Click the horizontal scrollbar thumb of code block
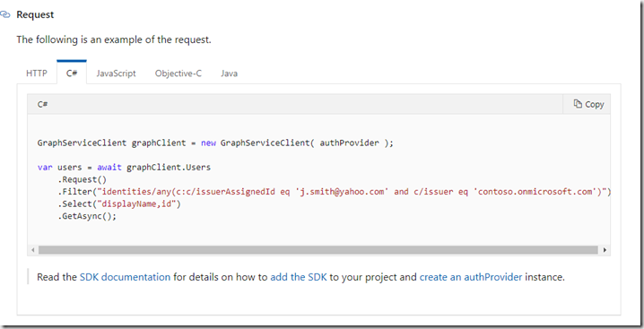This screenshot has height=329, width=644. pyautogui.click(x=318, y=250)
